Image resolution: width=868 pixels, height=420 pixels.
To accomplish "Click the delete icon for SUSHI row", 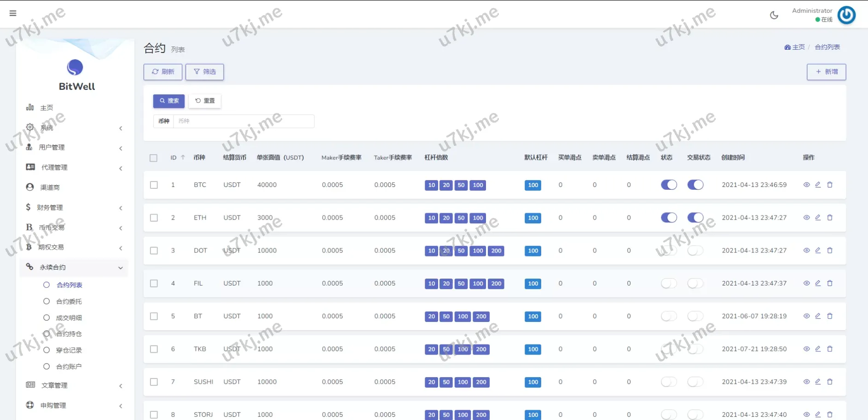I will [830, 382].
